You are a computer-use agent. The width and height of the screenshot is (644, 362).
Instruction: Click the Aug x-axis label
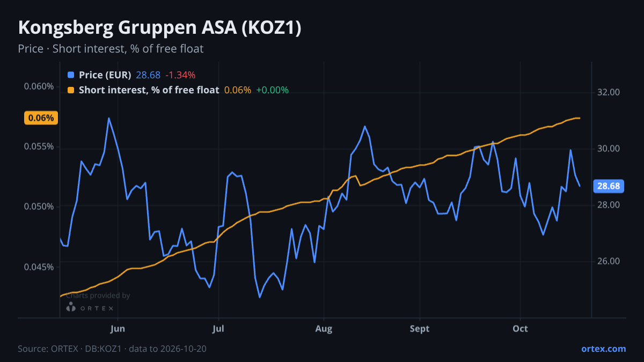coord(323,329)
